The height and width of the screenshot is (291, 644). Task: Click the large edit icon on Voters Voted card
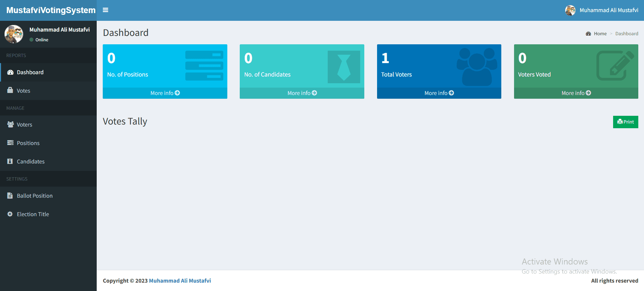(614, 65)
